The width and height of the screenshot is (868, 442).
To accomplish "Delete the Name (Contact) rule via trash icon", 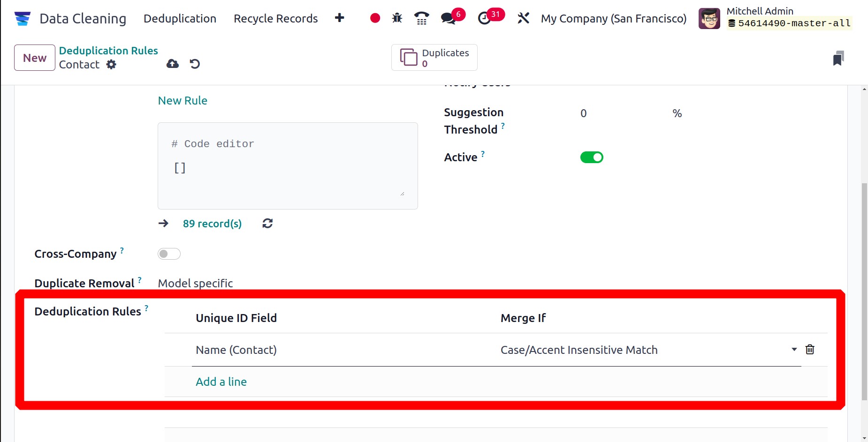I will pyautogui.click(x=810, y=349).
